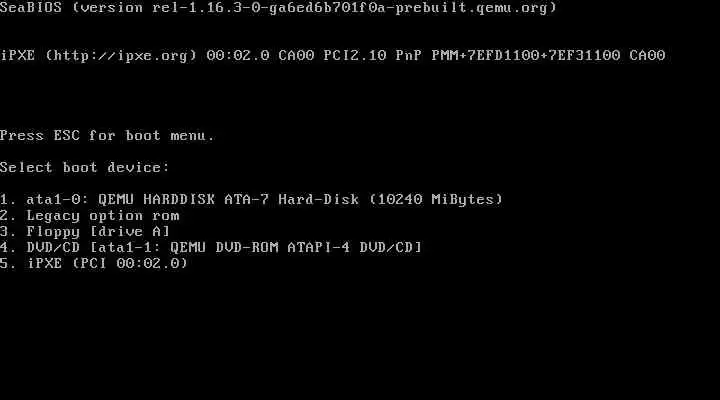Click the 'Select boot device:' heading
Viewport: 720px width, 400px height.
85,167
